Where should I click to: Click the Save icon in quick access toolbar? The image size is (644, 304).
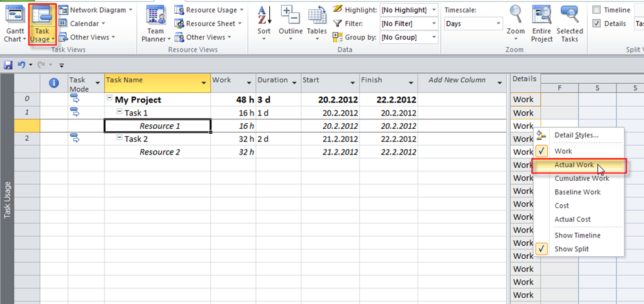[8, 65]
